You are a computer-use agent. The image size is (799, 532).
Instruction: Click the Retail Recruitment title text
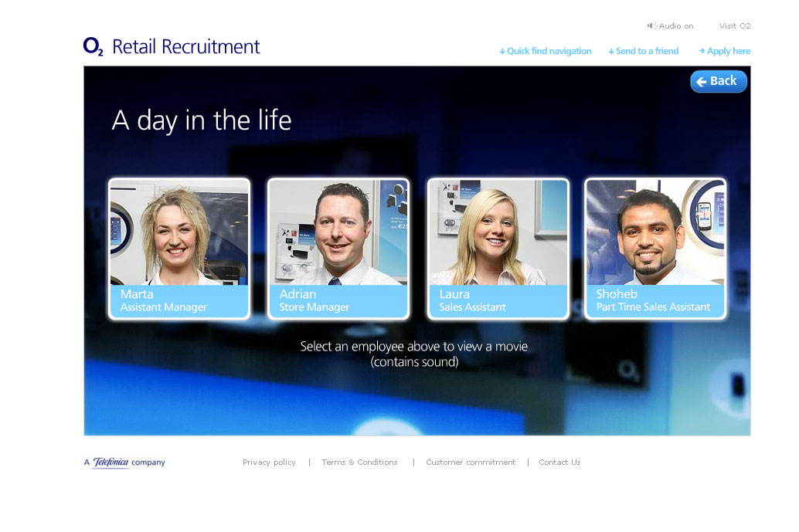coord(186,47)
